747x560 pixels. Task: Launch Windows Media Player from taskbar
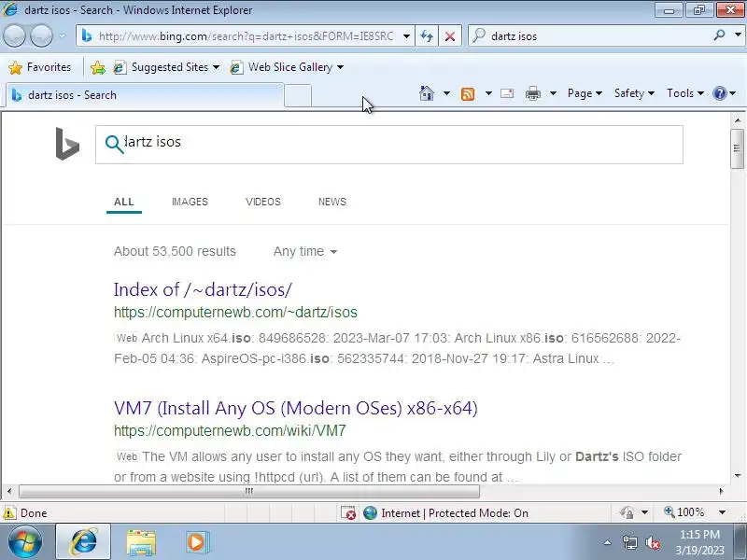(197, 542)
